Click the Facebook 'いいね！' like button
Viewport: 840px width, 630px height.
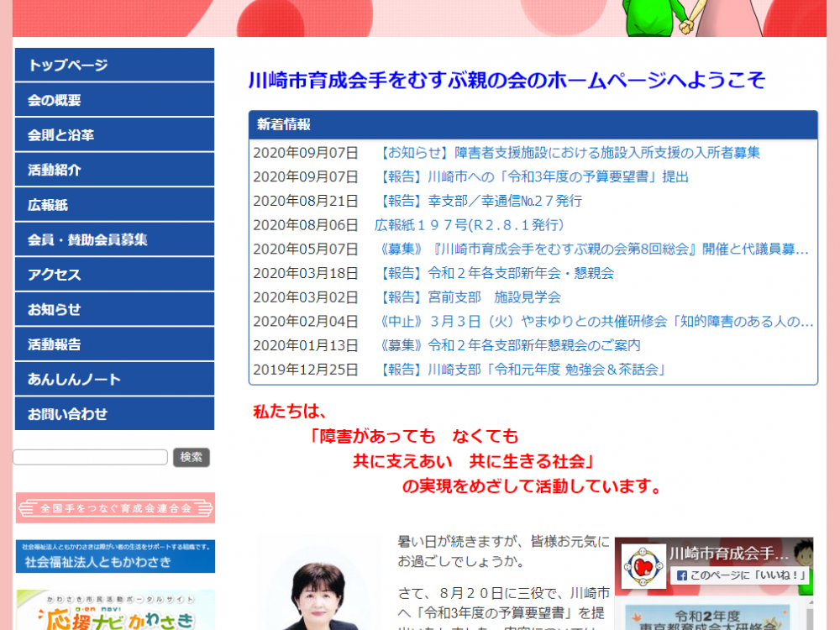pos(739,575)
